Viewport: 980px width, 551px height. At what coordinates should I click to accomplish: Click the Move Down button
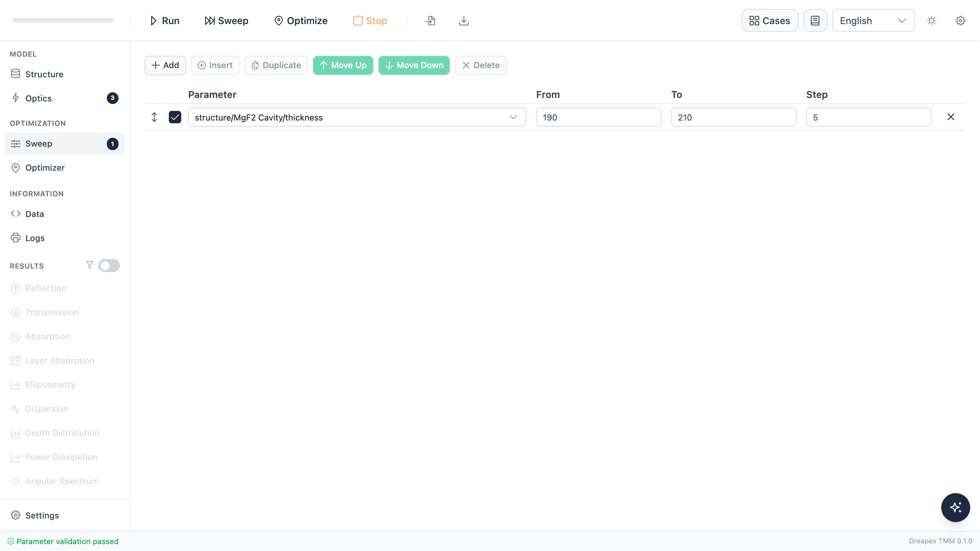(414, 65)
